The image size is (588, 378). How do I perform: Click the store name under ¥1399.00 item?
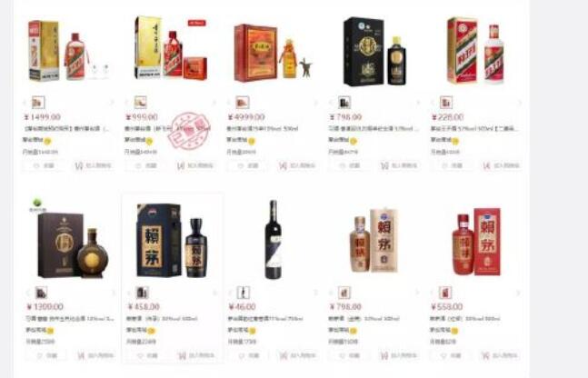[x=36, y=330]
